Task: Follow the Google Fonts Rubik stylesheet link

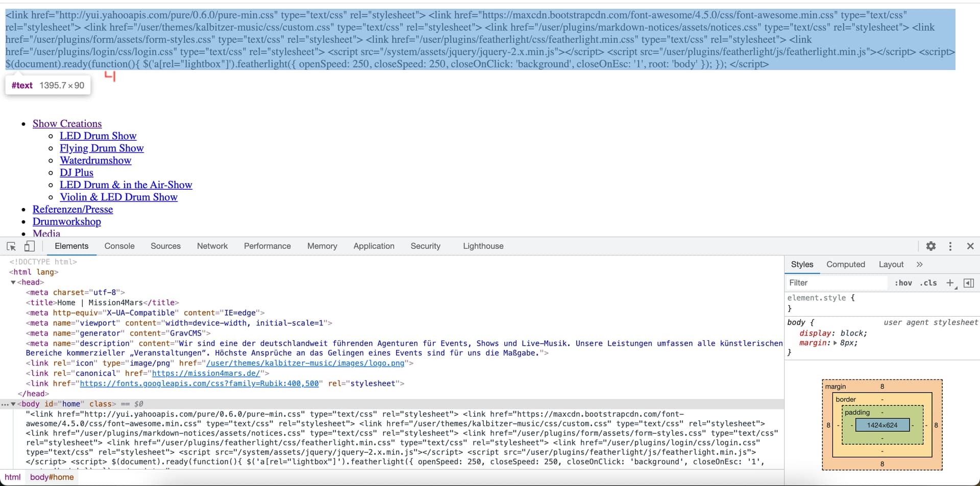Action: click(199, 383)
